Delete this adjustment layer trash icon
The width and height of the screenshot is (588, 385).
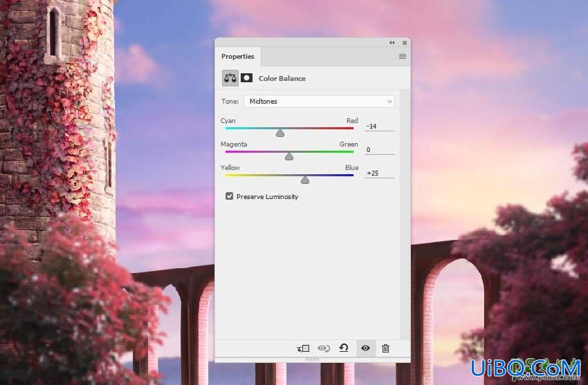pos(385,348)
